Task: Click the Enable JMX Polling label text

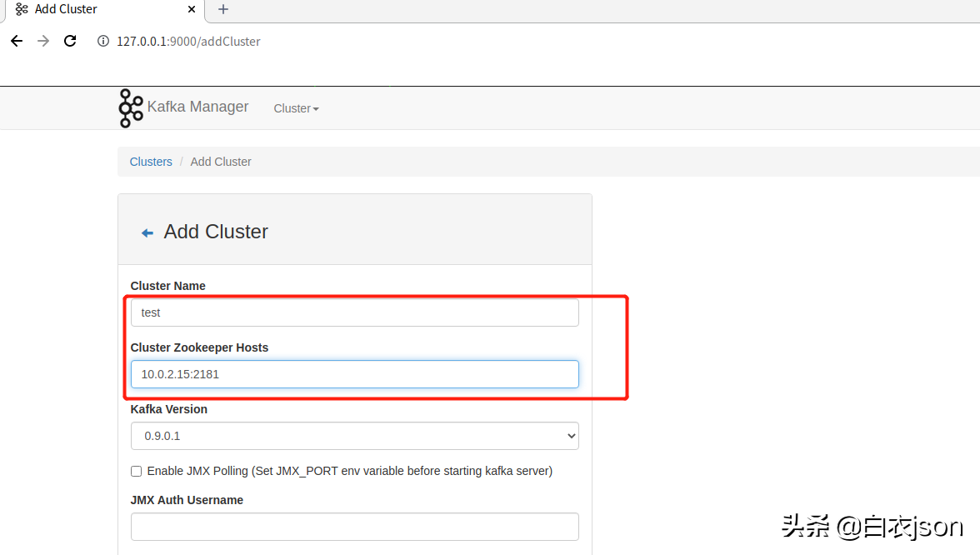Action: 350,472
